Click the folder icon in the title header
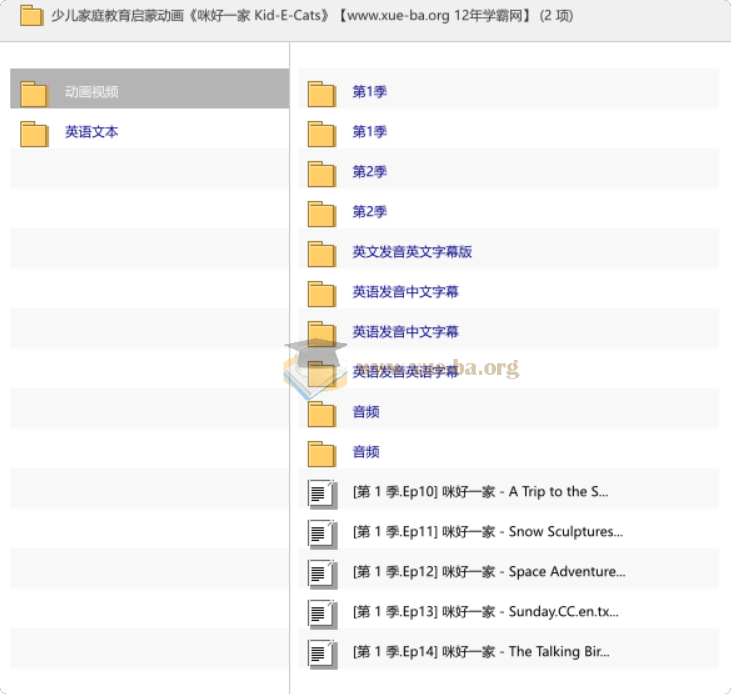The height and width of the screenshot is (694, 731). 31,16
